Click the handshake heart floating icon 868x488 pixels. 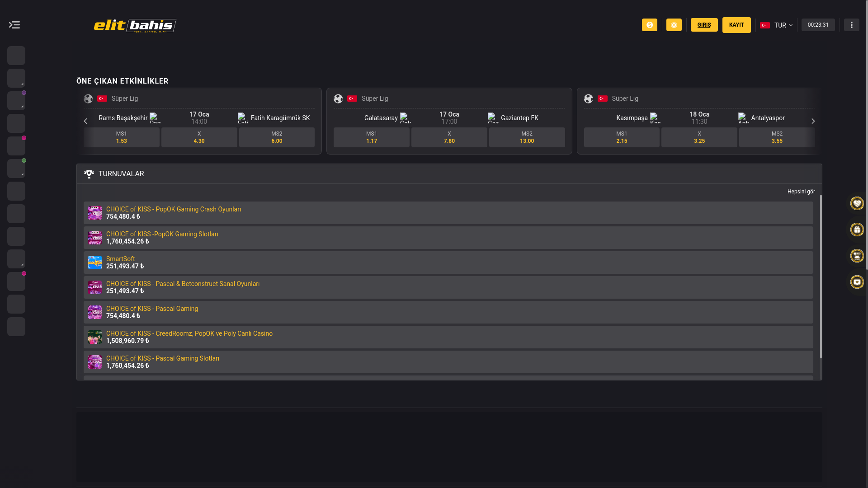(x=857, y=203)
